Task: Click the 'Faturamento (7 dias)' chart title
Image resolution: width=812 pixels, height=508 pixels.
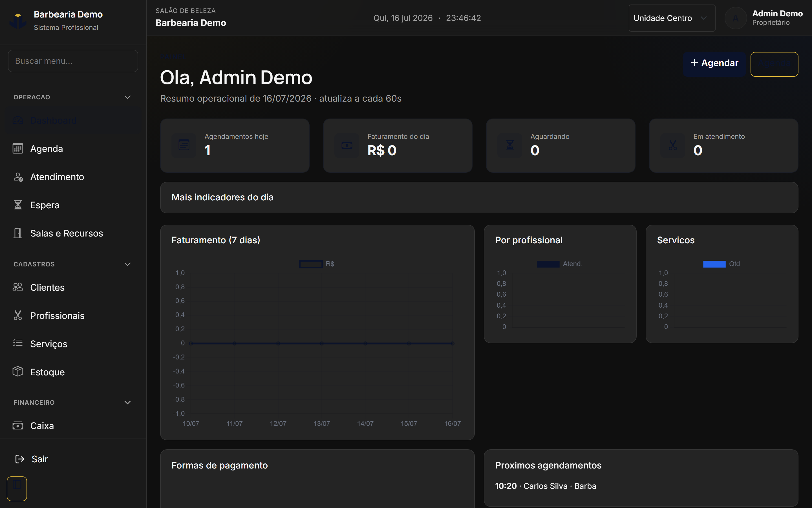Action: [x=216, y=240]
